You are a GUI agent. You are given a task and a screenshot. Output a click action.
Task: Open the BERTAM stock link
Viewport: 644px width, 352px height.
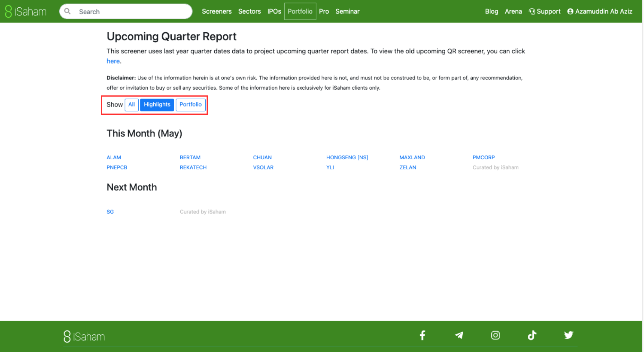(x=190, y=158)
